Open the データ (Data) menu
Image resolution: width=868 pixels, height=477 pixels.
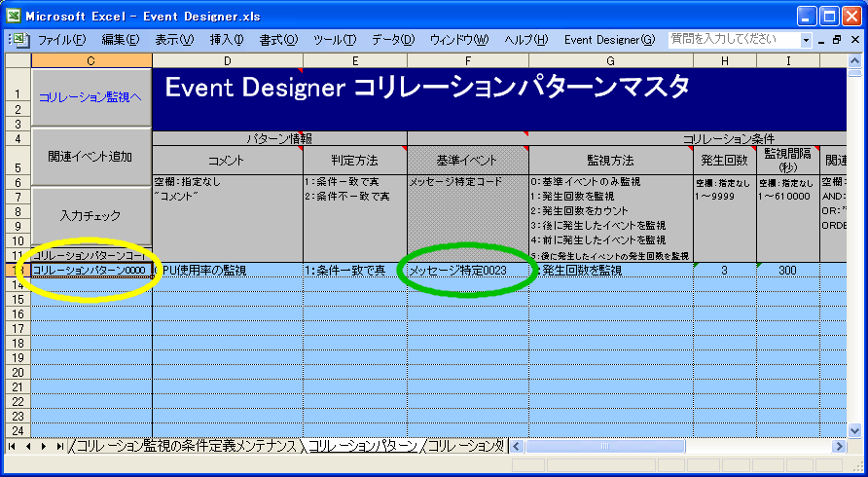[x=392, y=40]
